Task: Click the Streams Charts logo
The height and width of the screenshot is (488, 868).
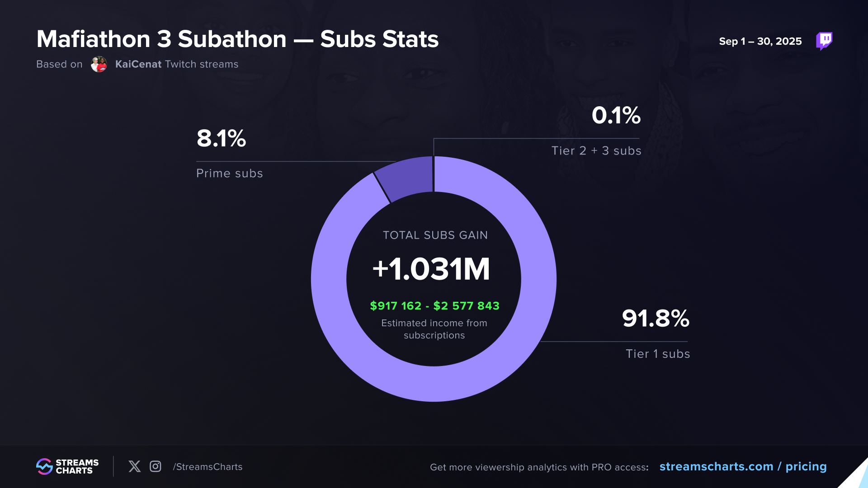Action: click(67, 466)
